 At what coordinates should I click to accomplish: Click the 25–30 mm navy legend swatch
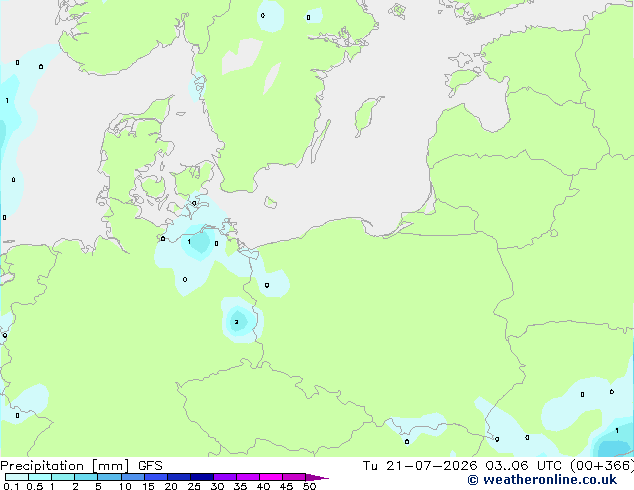(202, 477)
